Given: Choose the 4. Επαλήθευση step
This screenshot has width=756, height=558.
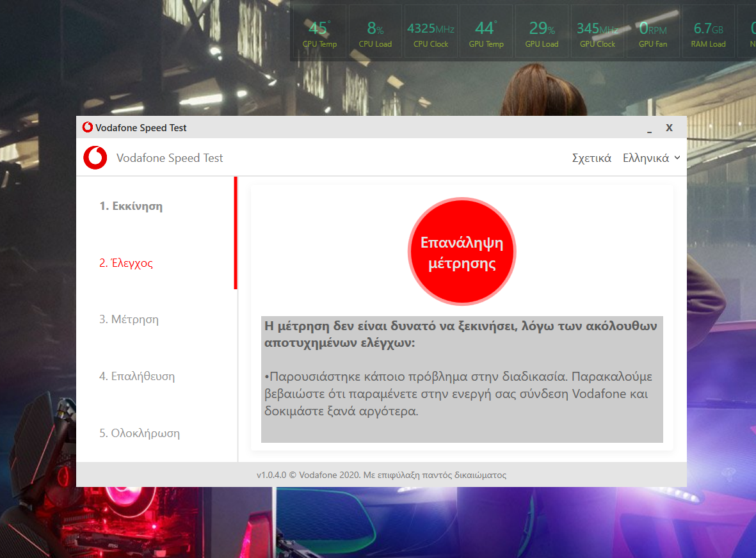Looking at the screenshot, I should click(136, 376).
